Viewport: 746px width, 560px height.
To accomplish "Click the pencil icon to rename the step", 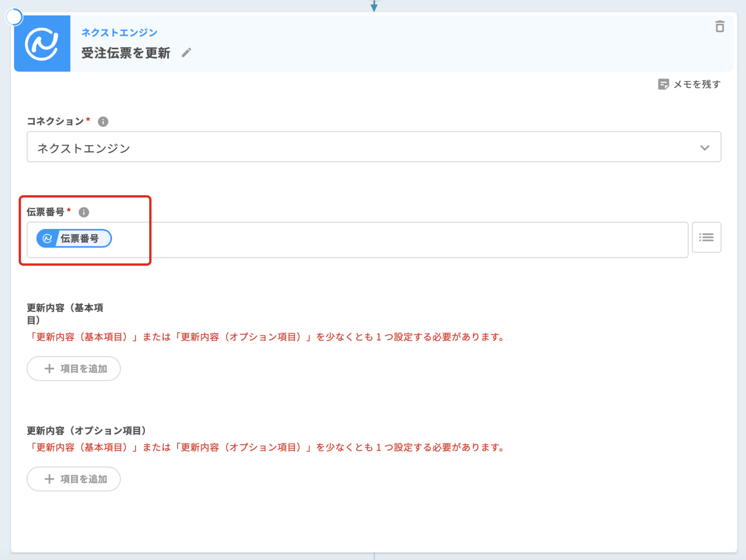I will [186, 53].
